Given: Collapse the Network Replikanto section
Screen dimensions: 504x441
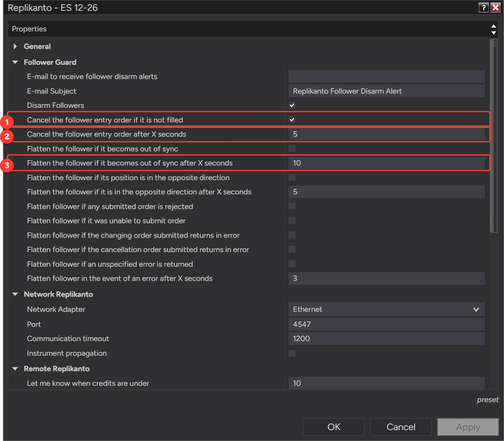Looking at the screenshot, I should 15,294.
